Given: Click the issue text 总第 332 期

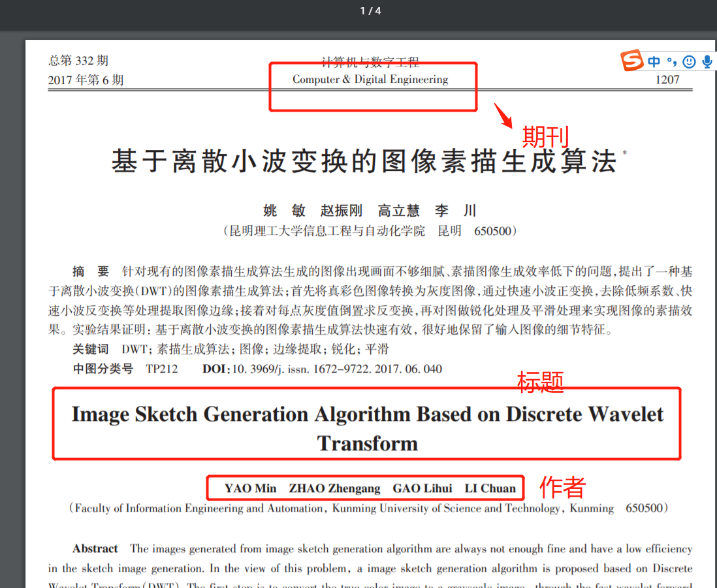Looking at the screenshot, I should coord(78,60).
